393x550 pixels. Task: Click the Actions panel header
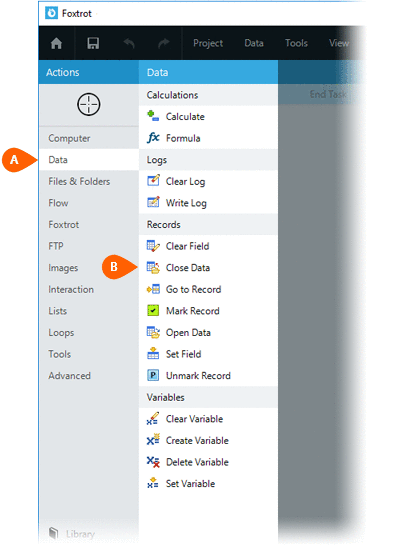click(x=89, y=72)
